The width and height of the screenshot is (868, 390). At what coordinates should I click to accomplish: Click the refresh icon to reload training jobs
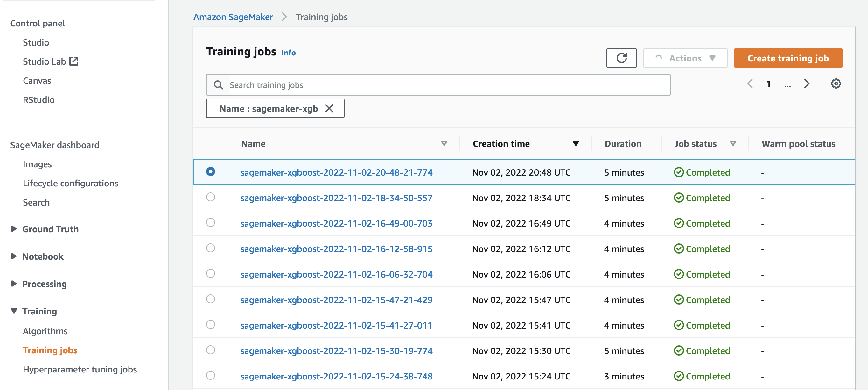click(622, 58)
